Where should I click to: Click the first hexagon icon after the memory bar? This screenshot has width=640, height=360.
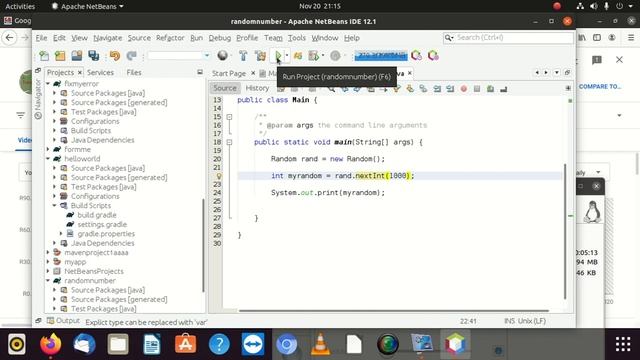tap(416, 56)
